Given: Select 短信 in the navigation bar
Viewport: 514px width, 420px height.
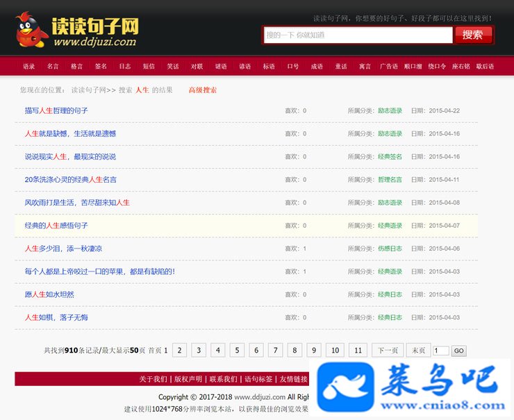Looking at the screenshot, I should 149,66.
